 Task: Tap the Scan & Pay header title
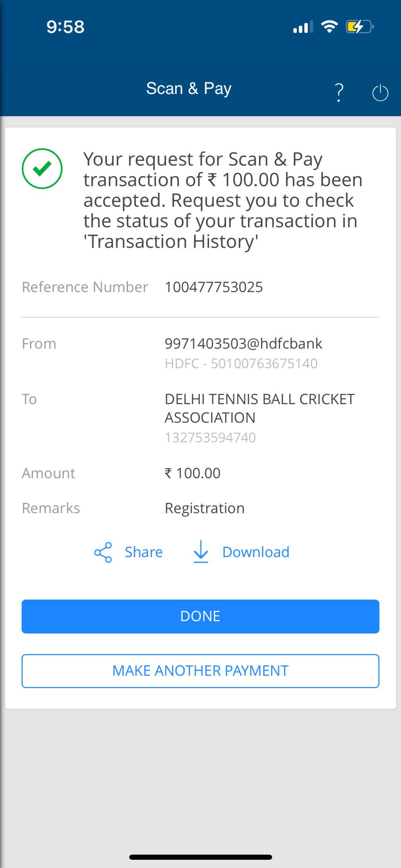click(x=189, y=89)
